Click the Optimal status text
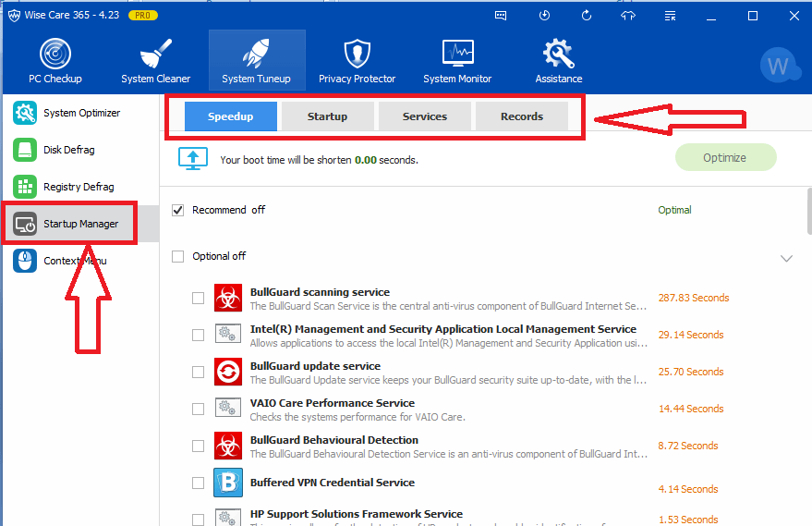The width and height of the screenshot is (812, 526). (674, 210)
